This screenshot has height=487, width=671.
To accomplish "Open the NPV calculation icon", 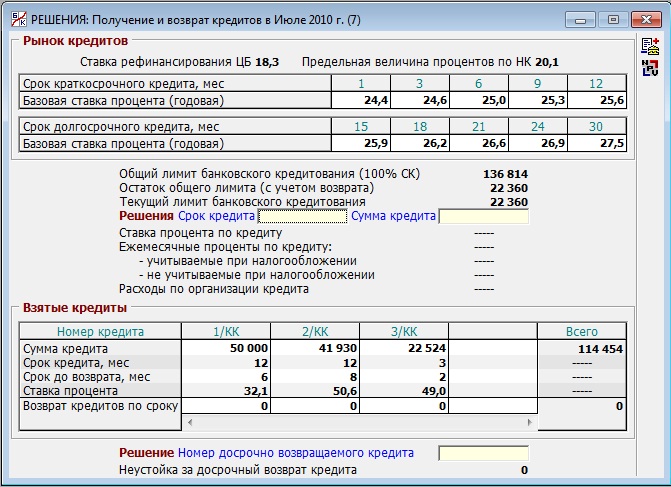I will [650, 68].
